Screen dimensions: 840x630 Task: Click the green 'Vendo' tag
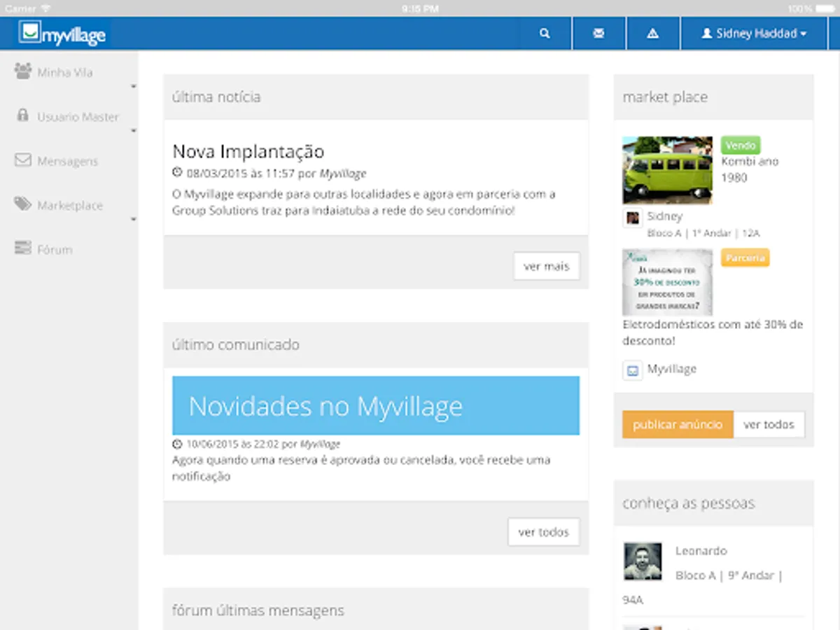(741, 146)
